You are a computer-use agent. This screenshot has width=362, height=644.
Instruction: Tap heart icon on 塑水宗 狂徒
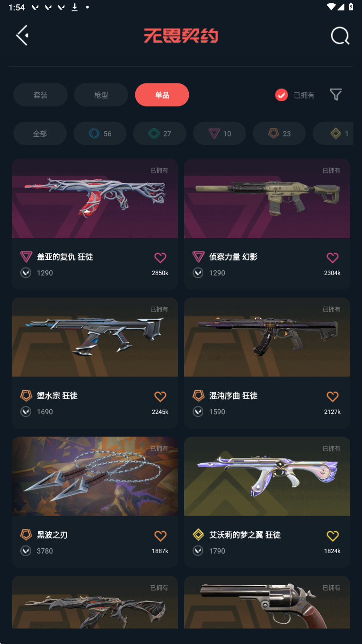coord(160,396)
